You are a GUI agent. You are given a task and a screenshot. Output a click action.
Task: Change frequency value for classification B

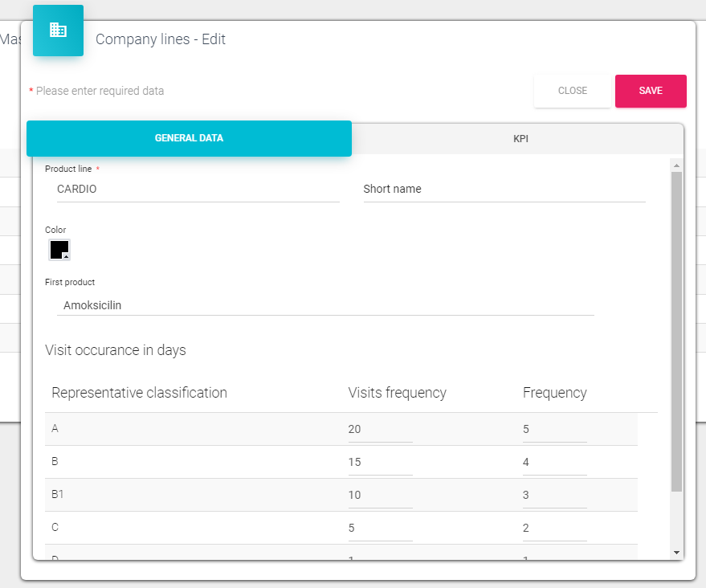click(554, 463)
